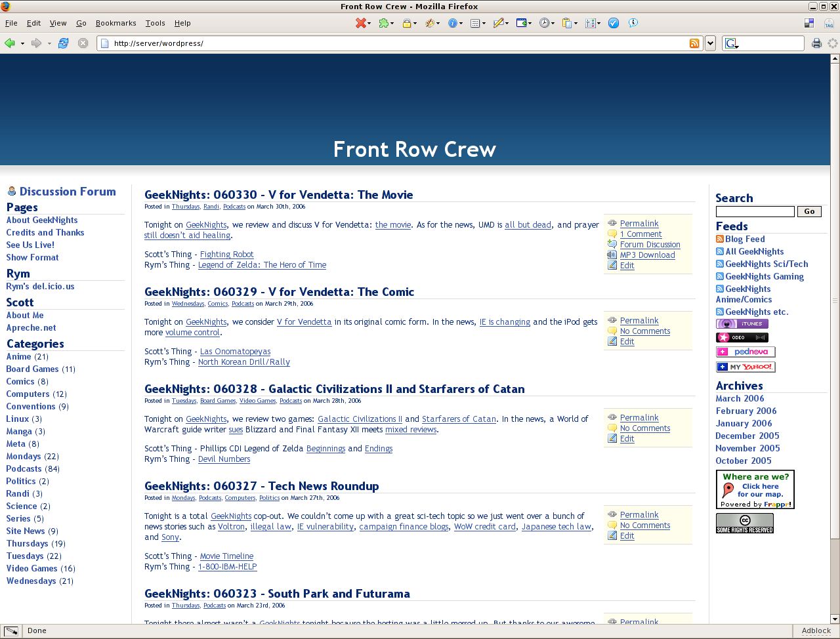Open the Forward history dropdown arrow
This screenshot has width=840, height=639.
[49, 44]
